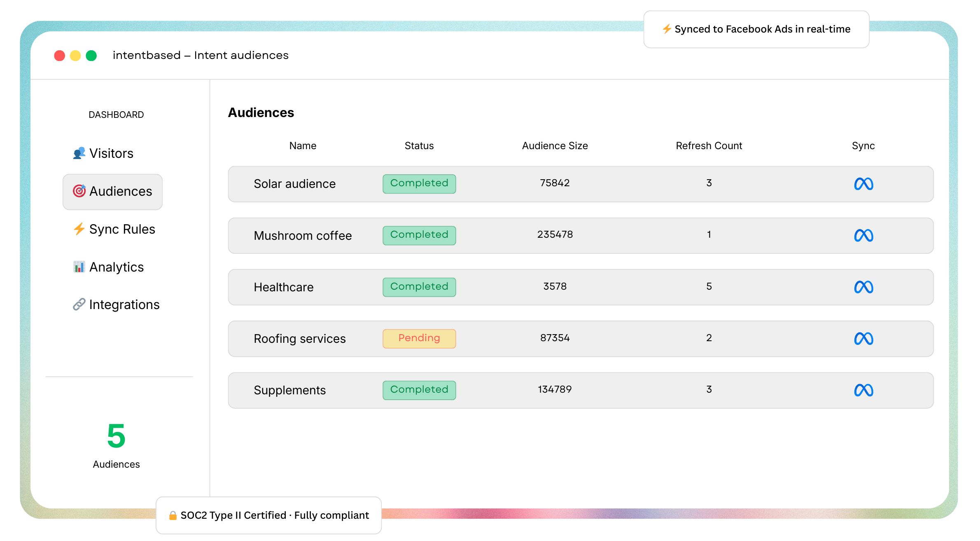Click the bar chart Analytics icon
The height and width of the screenshot is (541, 980).
point(79,267)
